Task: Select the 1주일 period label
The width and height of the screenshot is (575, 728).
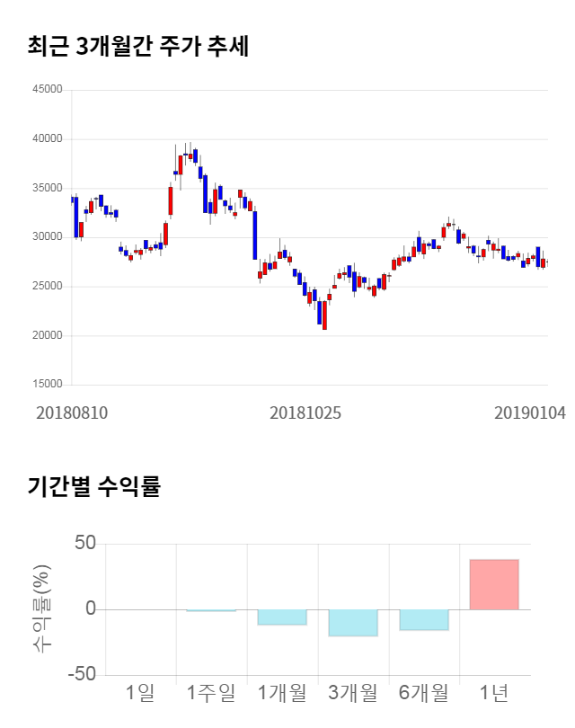Action: point(211,693)
